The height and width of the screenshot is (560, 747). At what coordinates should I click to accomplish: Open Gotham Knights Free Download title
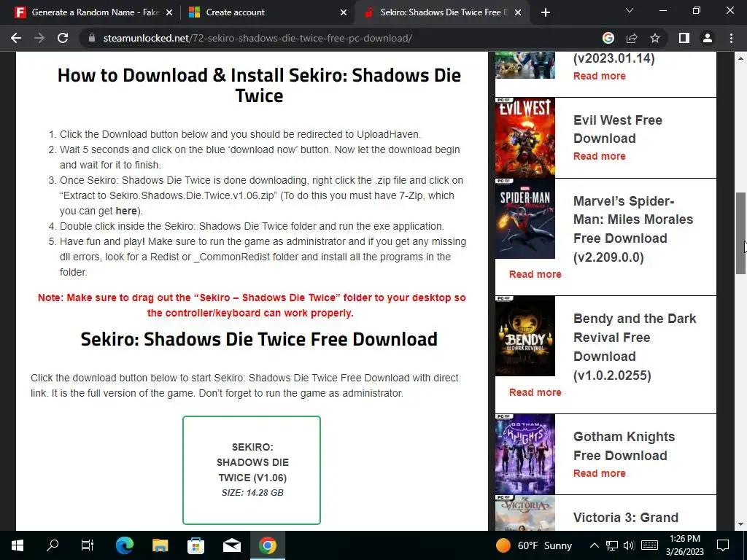[x=624, y=446]
